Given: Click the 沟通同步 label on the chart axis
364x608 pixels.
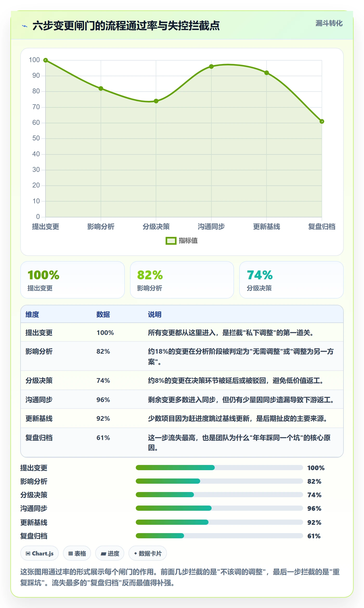Looking at the screenshot, I should (x=211, y=227).
